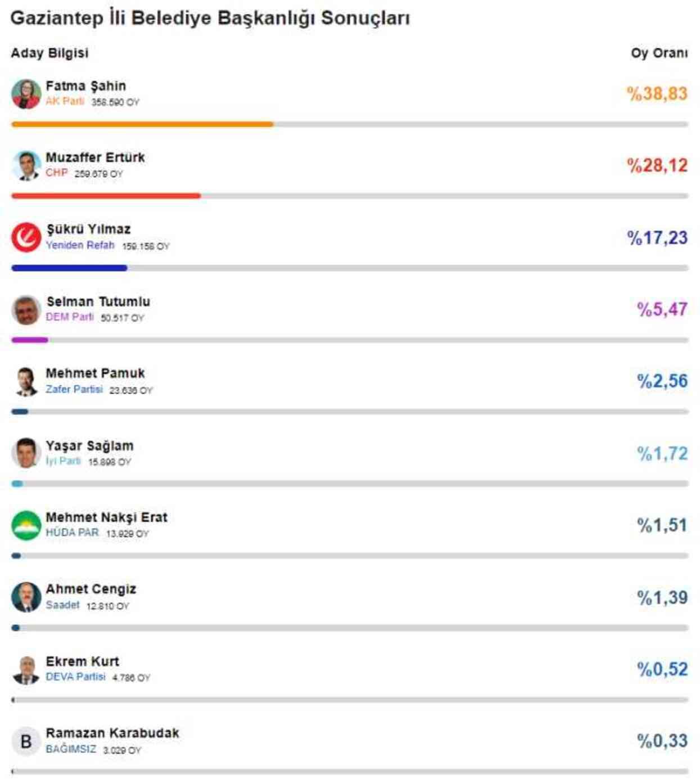
Task: Click the %38,83 vote percentage
Action: coord(657,93)
